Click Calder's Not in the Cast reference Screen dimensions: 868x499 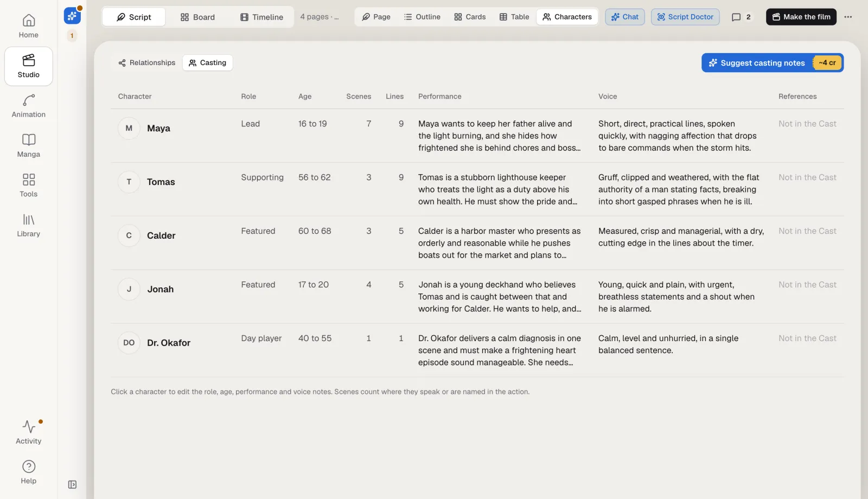tap(807, 231)
